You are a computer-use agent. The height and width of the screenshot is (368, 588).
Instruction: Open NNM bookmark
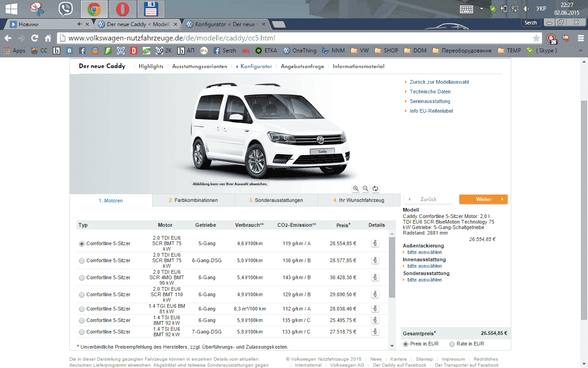[x=333, y=51]
